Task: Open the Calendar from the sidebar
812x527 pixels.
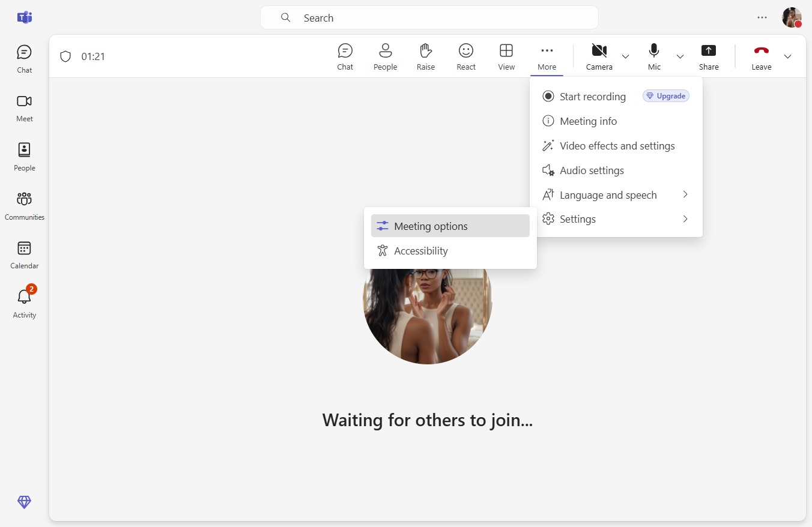Action: [x=24, y=255]
